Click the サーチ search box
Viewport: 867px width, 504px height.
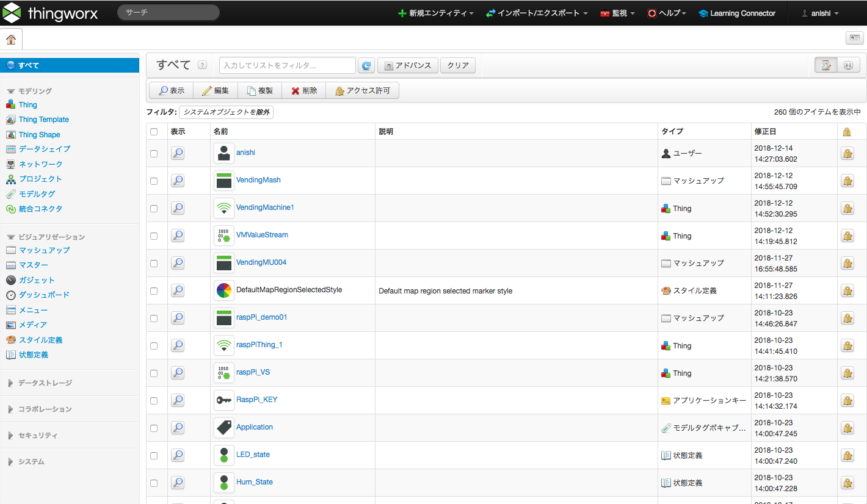pos(169,12)
